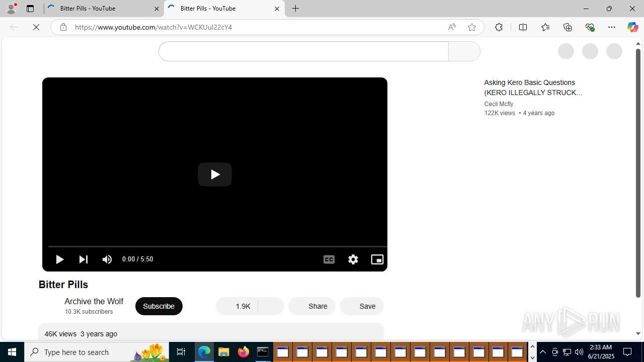Image resolution: width=644 pixels, height=362 pixels.
Task: Open Browser essentials
Action: 590,27
